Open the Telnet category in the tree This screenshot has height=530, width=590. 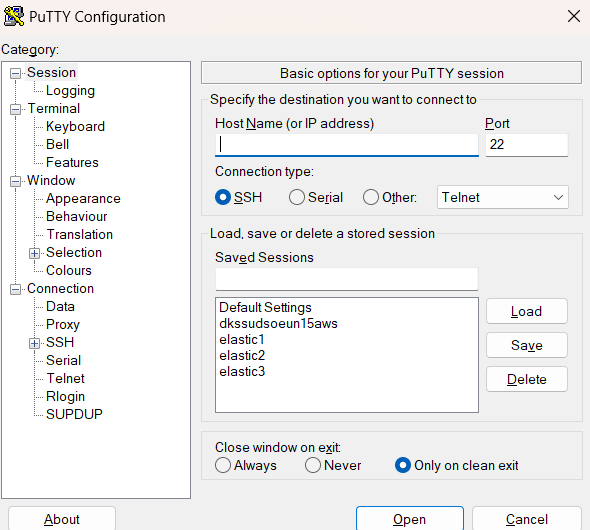click(x=65, y=378)
